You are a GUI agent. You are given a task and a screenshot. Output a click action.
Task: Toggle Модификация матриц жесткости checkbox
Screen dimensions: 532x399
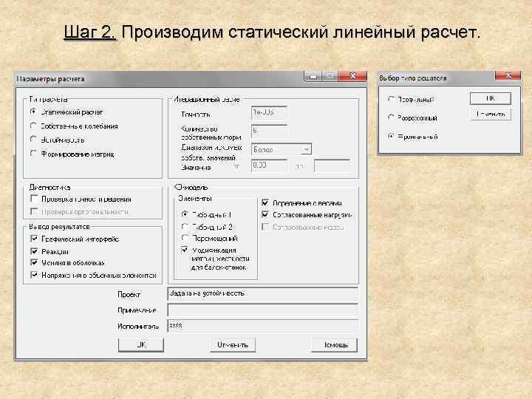pos(185,250)
